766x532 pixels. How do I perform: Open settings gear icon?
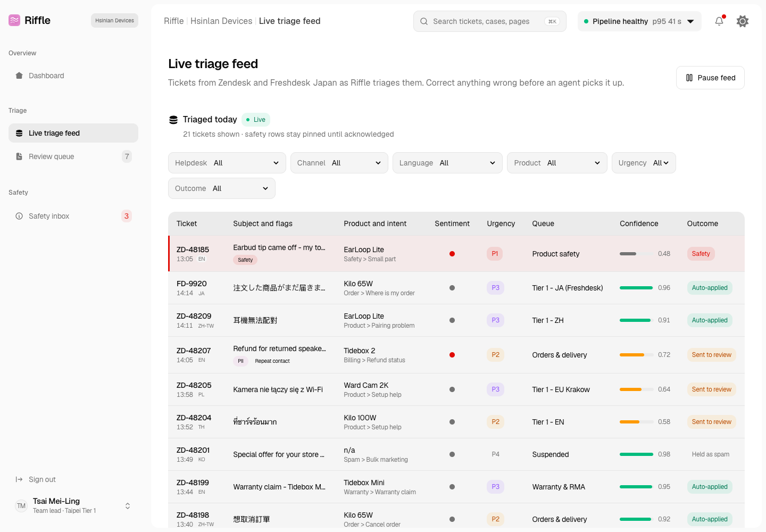(743, 21)
